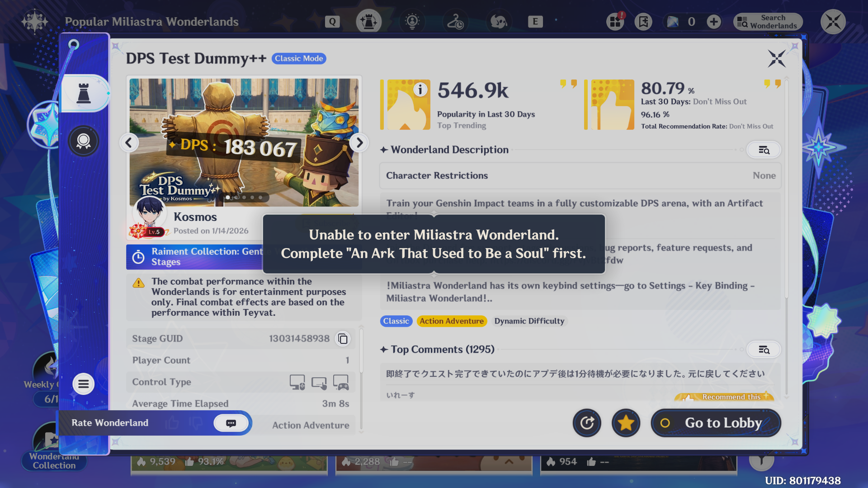Image resolution: width=868 pixels, height=488 pixels.
Task: Open Search Wonderlands
Action: 768,22
